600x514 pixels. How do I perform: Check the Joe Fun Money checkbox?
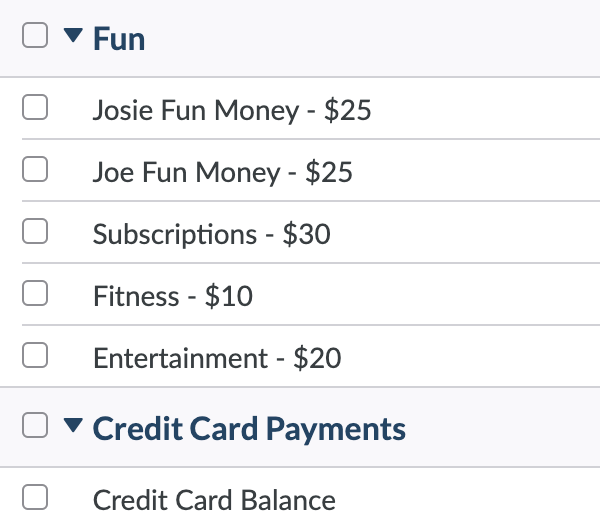click(x=35, y=169)
